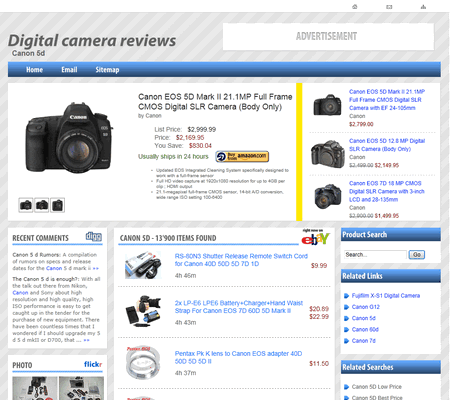Open Canon EOS 5D 12.8 MP Digital SLR link

(387, 145)
